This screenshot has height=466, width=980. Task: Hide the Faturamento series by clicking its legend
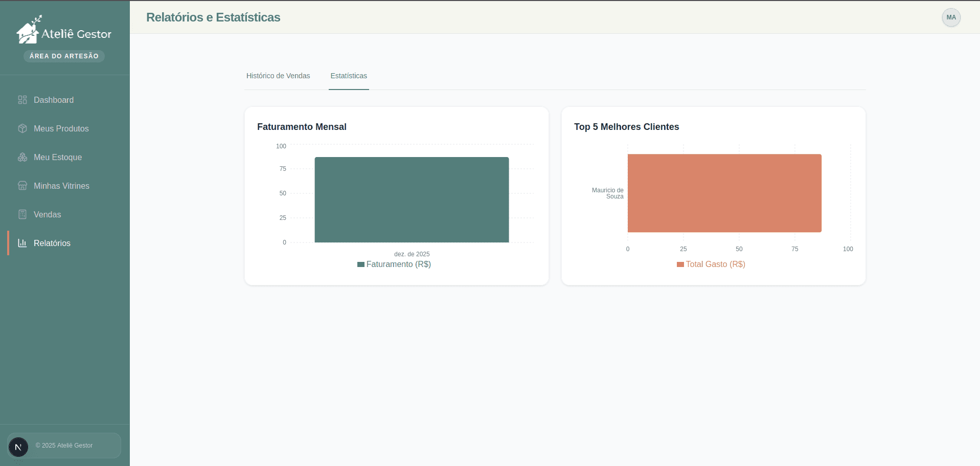point(394,264)
